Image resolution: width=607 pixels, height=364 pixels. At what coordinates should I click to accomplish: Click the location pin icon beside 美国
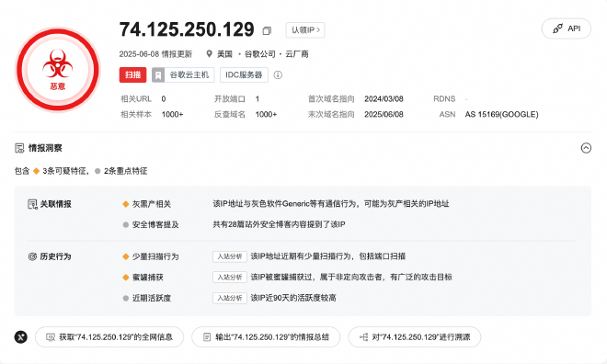(209, 53)
